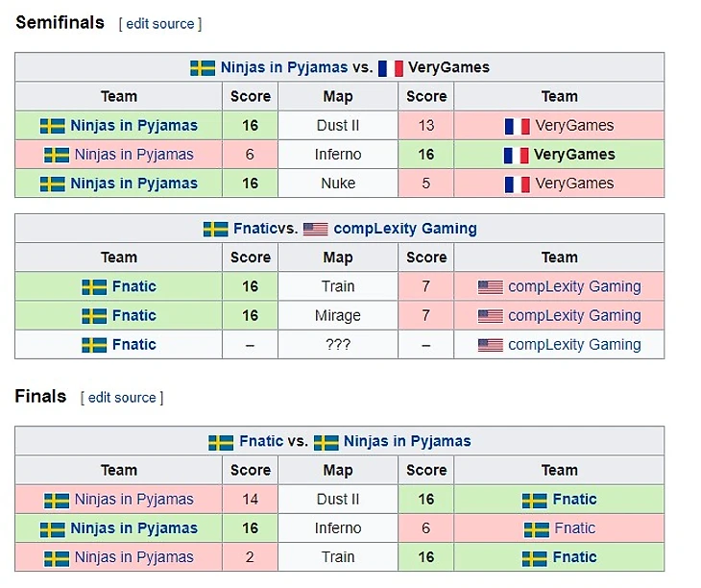Click the USA flag in compLexity Gaming header title

[316, 229]
